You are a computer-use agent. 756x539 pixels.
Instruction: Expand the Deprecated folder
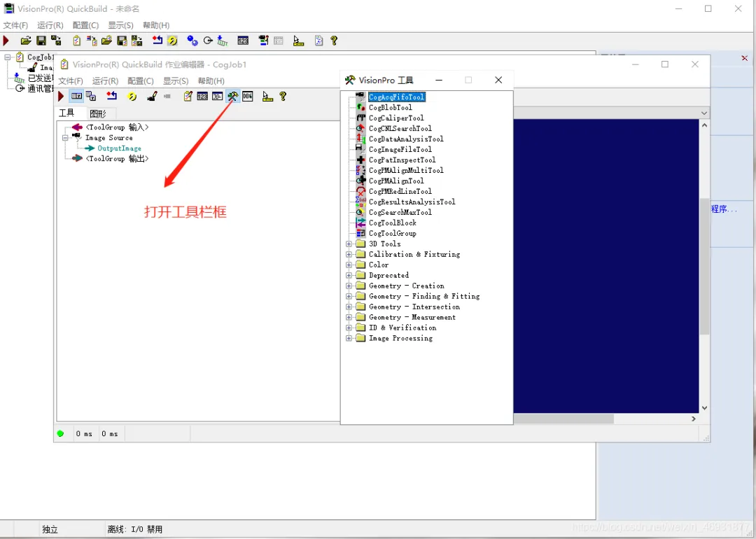point(349,275)
